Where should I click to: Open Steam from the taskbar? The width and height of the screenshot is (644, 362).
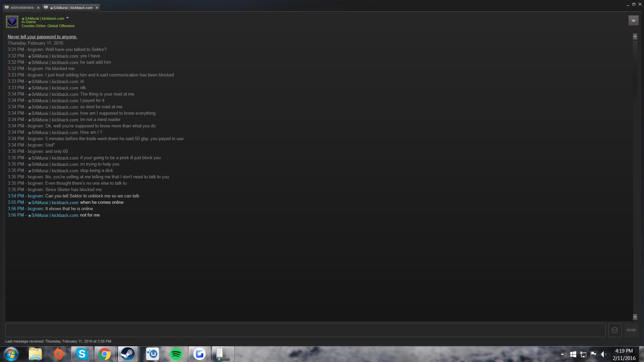(127, 354)
